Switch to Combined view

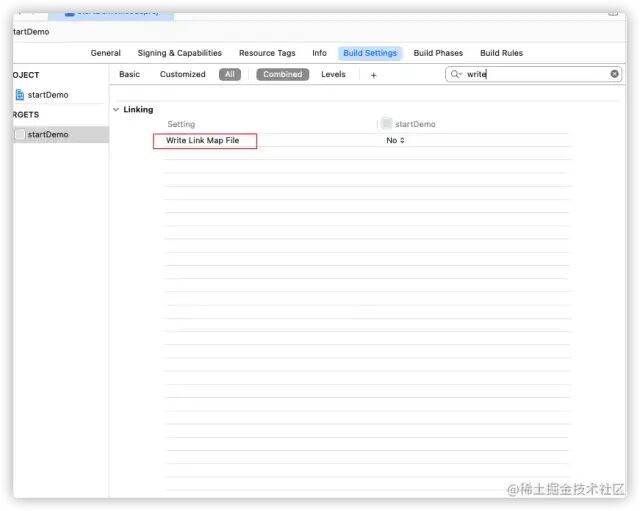pyautogui.click(x=282, y=74)
